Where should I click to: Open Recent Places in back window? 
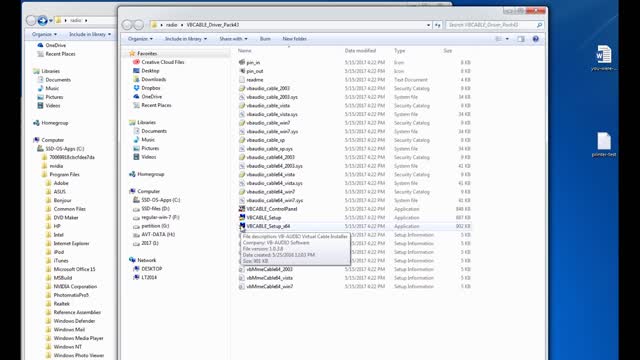coord(56,54)
